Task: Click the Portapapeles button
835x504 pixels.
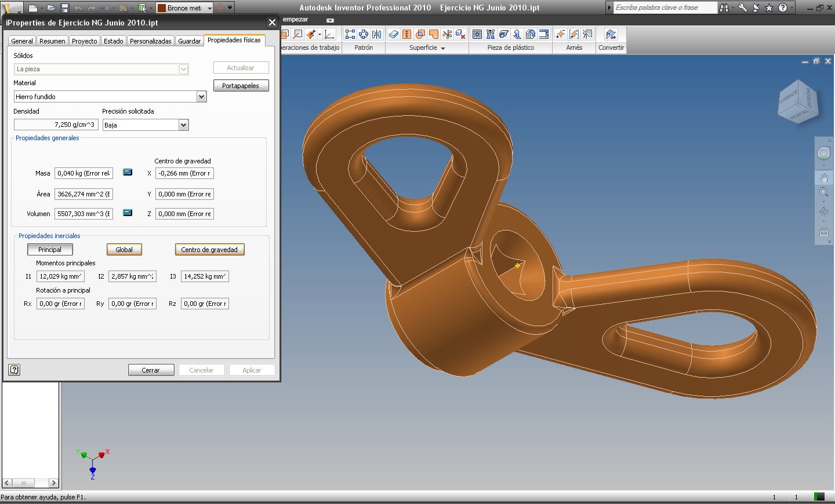Action: click(241, 86)
